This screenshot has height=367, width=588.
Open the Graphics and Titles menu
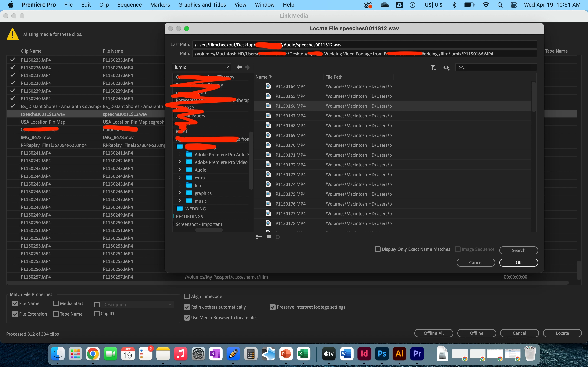(x=202, y=5)
